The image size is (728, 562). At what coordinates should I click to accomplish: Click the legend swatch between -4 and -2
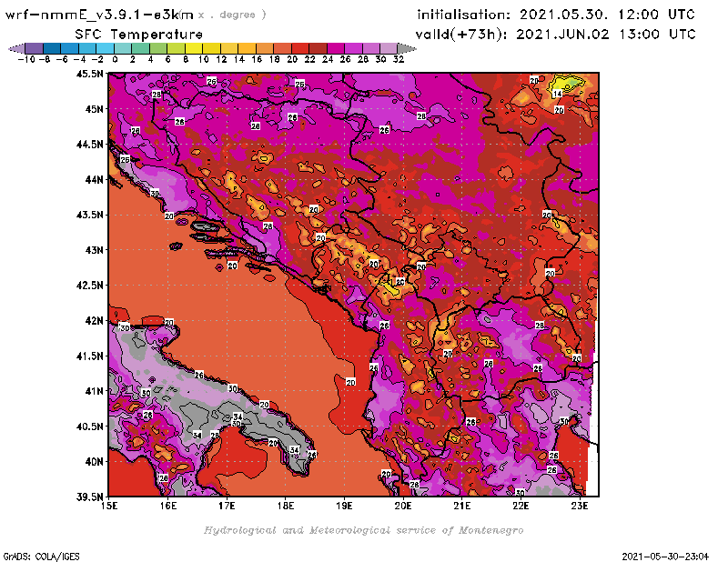coord(87,48)
